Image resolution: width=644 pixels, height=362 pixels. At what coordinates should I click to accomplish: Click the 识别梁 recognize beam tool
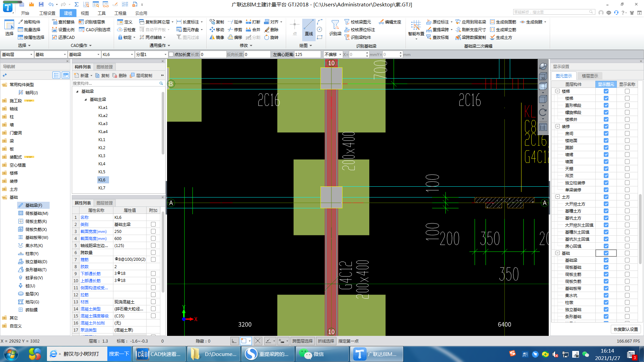[335, 28]
